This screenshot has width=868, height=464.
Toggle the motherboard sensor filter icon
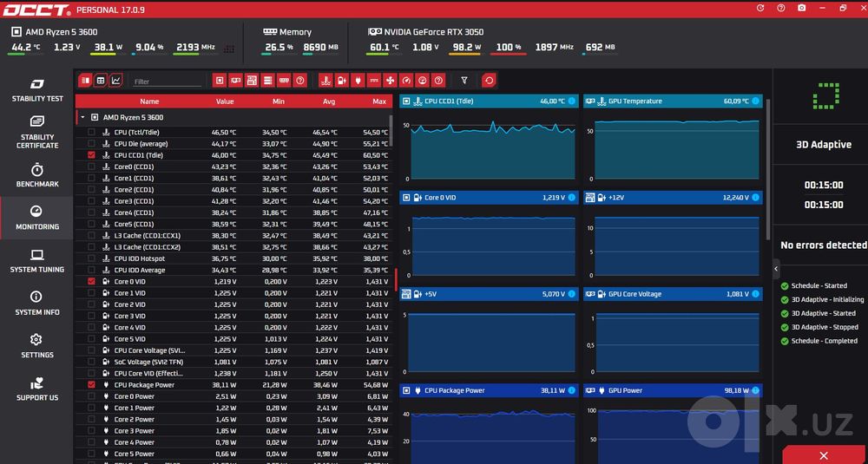pos(252,81)
